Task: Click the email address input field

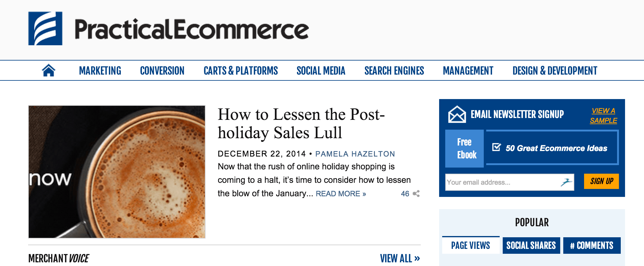Action: click(x=502, y=182)
